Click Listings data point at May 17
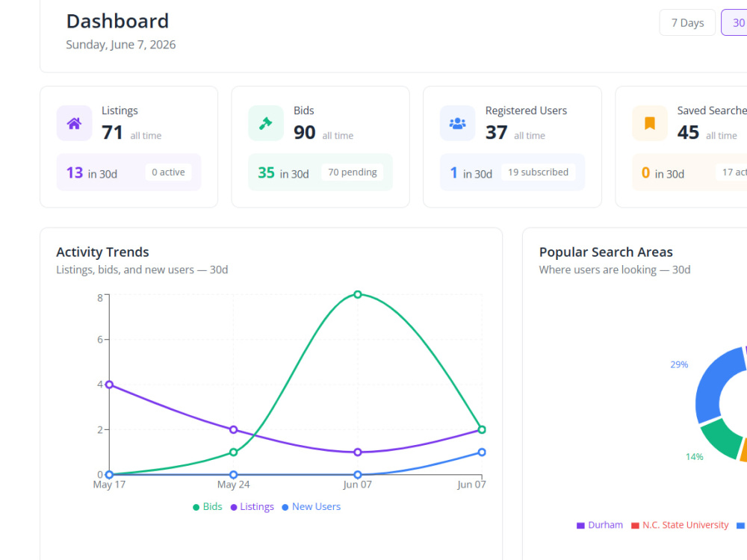 109,385
